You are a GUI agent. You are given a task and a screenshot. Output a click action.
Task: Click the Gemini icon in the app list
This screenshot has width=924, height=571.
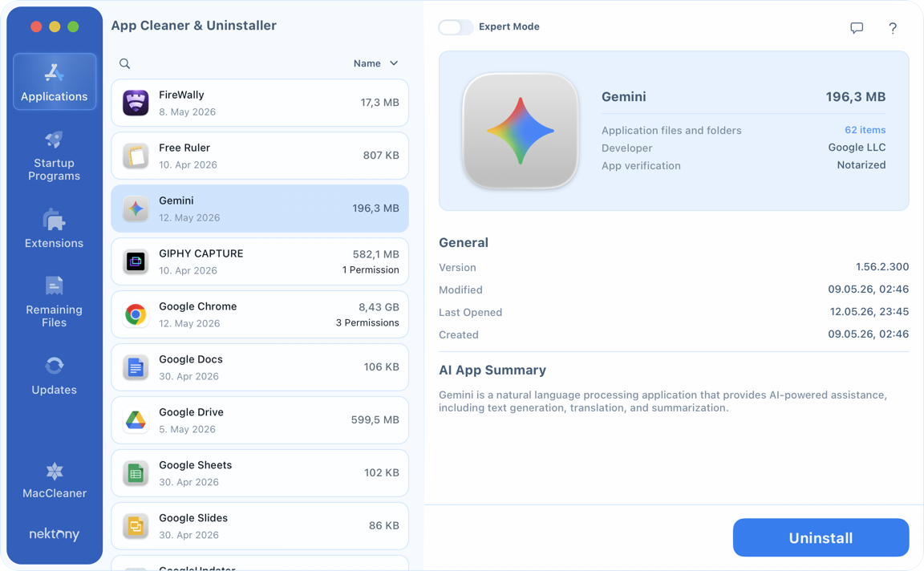coord(136,209)
